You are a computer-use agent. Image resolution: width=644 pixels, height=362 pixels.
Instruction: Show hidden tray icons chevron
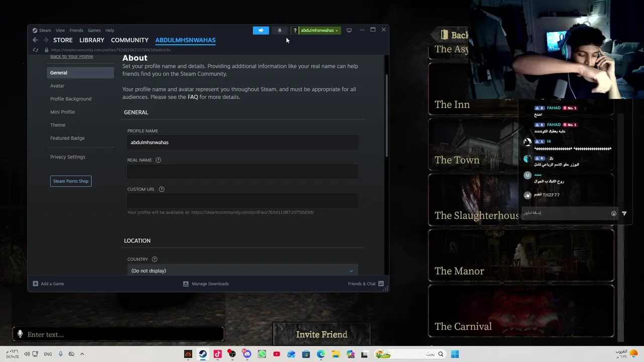point(82,354)
